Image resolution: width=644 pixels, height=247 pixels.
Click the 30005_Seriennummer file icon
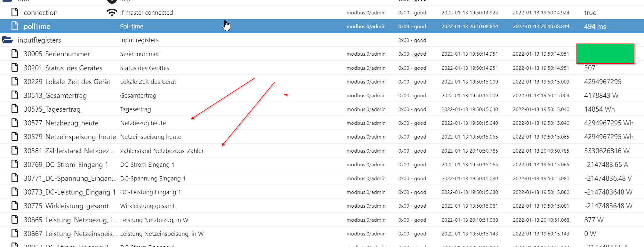click(15, 53)
